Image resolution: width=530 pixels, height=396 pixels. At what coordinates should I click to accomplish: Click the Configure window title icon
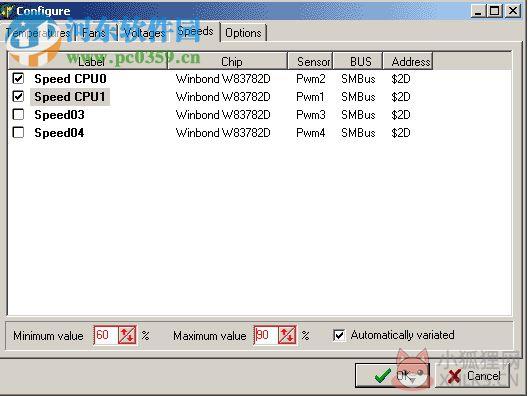coord(7,11)
